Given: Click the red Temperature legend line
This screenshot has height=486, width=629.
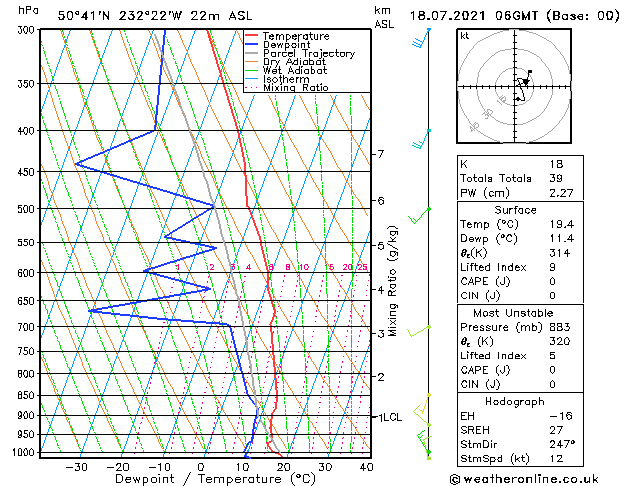Looking at the screenshot, I should pyautogui.click(x=251, y=36).
